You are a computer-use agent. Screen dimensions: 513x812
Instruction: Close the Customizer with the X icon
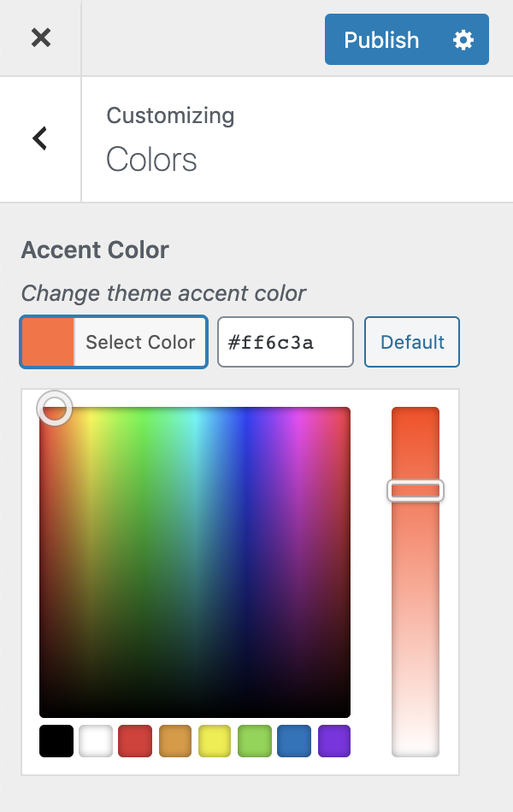40,38
